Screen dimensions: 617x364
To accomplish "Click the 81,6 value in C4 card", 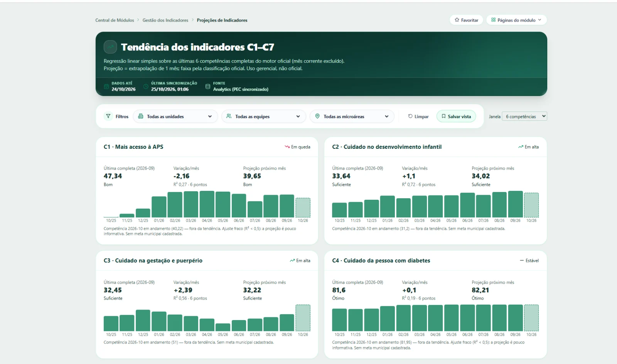I will point(339,290).
